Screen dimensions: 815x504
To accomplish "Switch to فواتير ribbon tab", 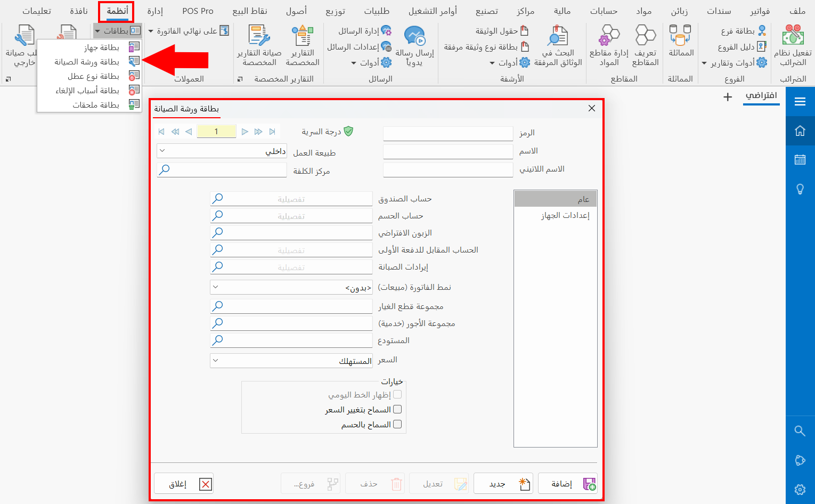I will coord(760,11).
